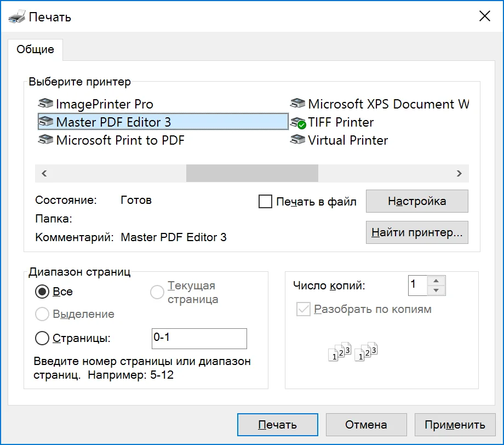Click the page range input field
Screen dimensions: 504x445
[x=199, y=338]
